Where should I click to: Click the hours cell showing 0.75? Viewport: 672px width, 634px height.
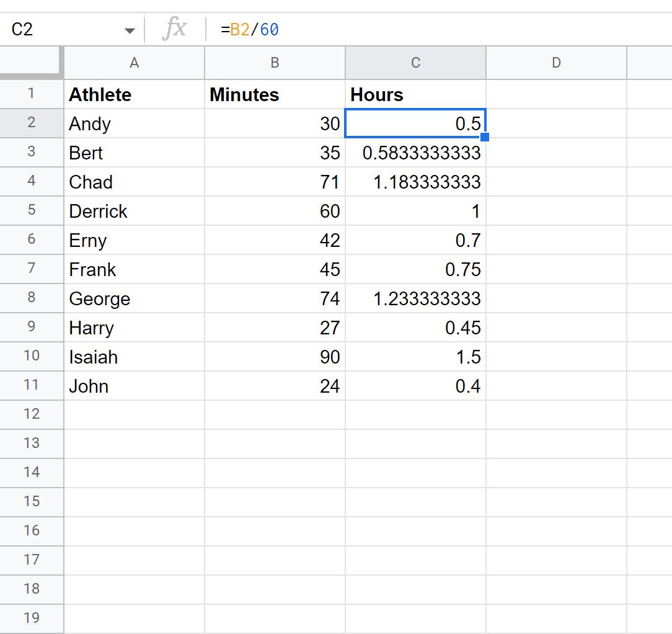click(x=415, y=269)
